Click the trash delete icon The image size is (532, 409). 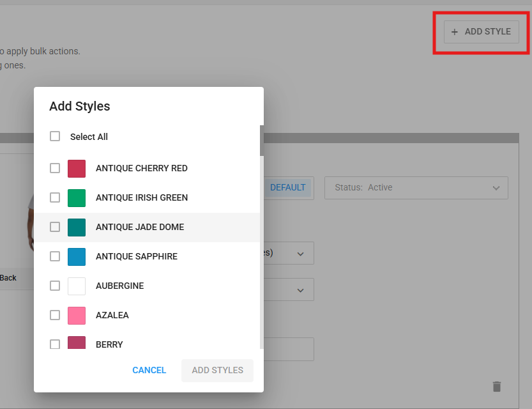click(x=496, y=387)
